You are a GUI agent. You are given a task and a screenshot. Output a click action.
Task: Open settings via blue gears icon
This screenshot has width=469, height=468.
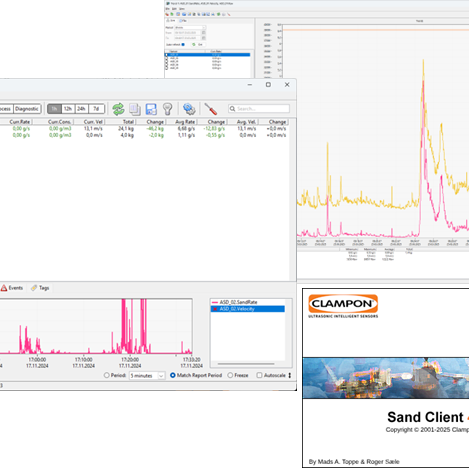tap(189, 109)
